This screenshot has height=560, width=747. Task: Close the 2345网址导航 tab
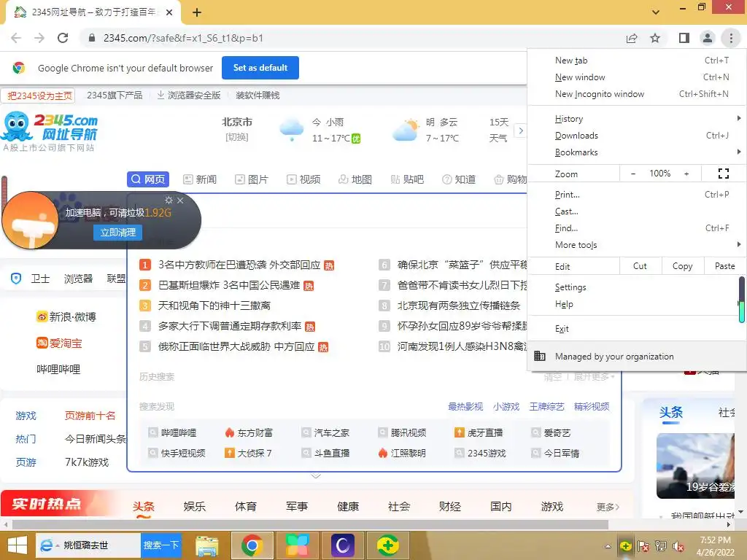tap(169, 12)
